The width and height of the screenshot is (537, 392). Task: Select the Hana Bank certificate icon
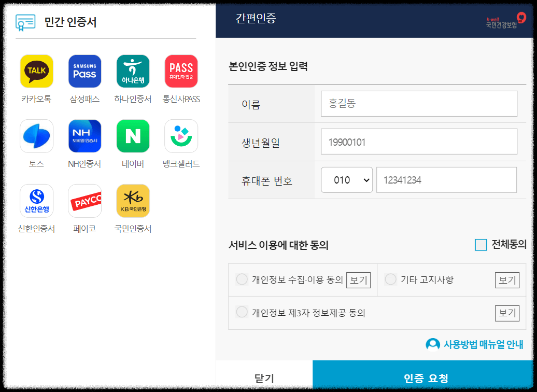[x=132, y=71]
